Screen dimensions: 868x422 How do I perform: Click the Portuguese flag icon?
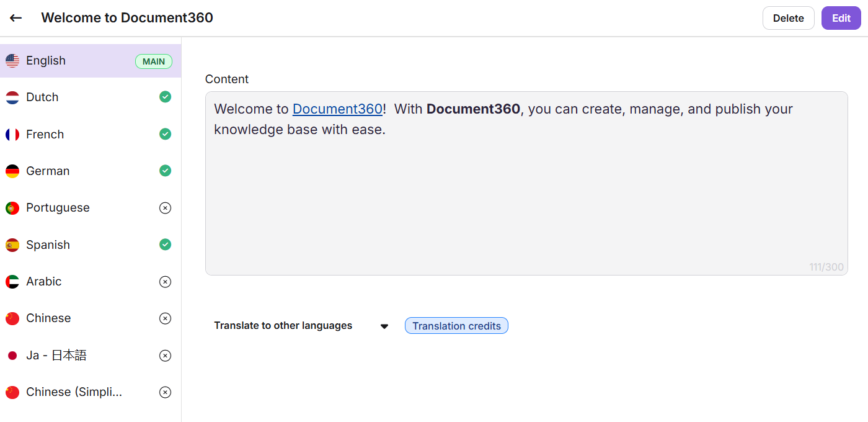coord(12,207)
